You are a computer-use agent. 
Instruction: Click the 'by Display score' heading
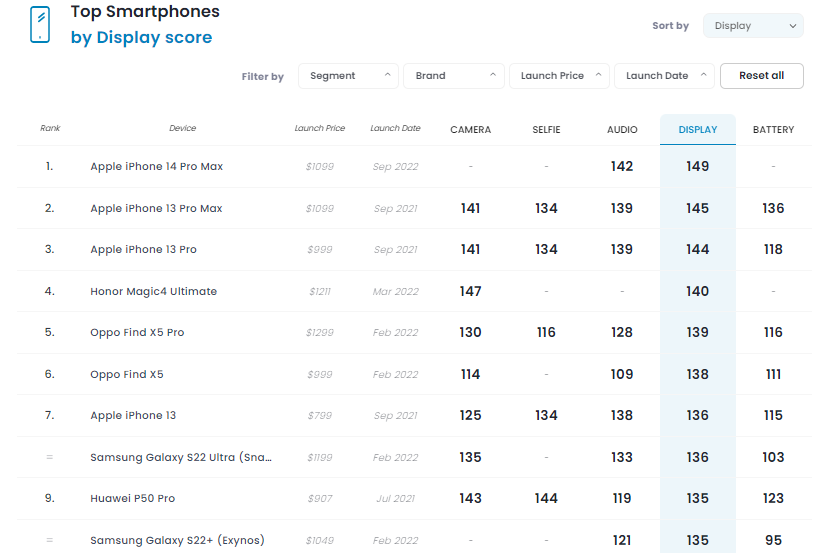(141, 38)
